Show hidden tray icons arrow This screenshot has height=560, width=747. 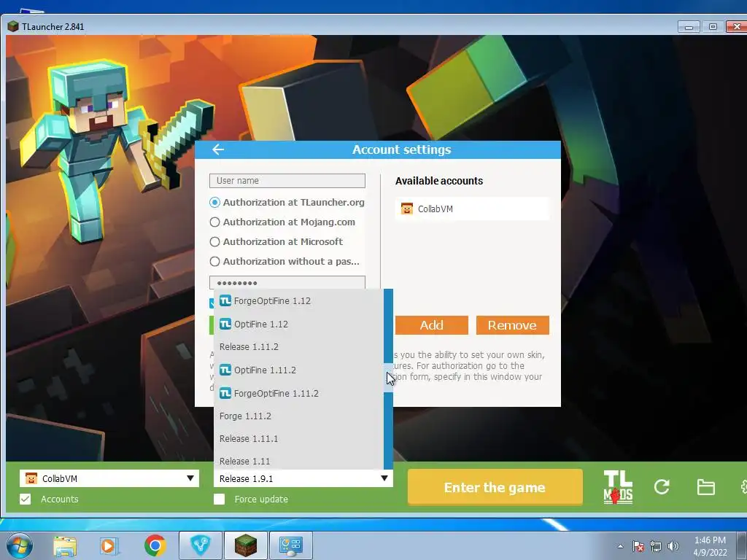click(620, 546)
